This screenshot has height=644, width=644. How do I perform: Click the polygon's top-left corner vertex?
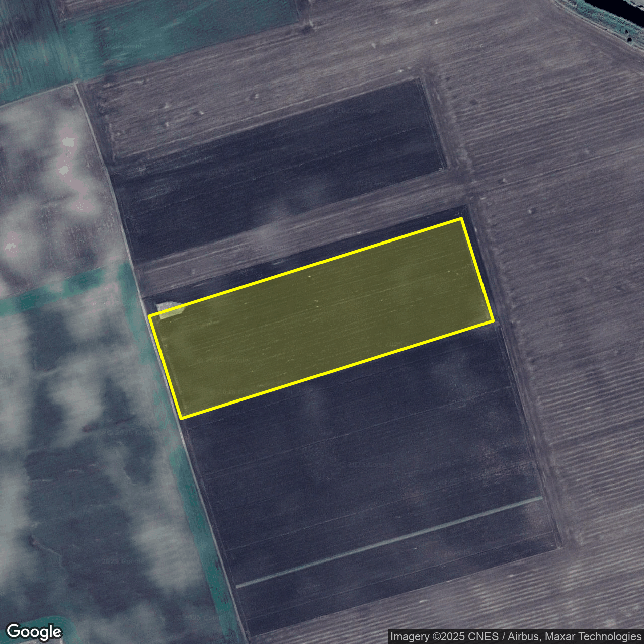click(150, 316)
